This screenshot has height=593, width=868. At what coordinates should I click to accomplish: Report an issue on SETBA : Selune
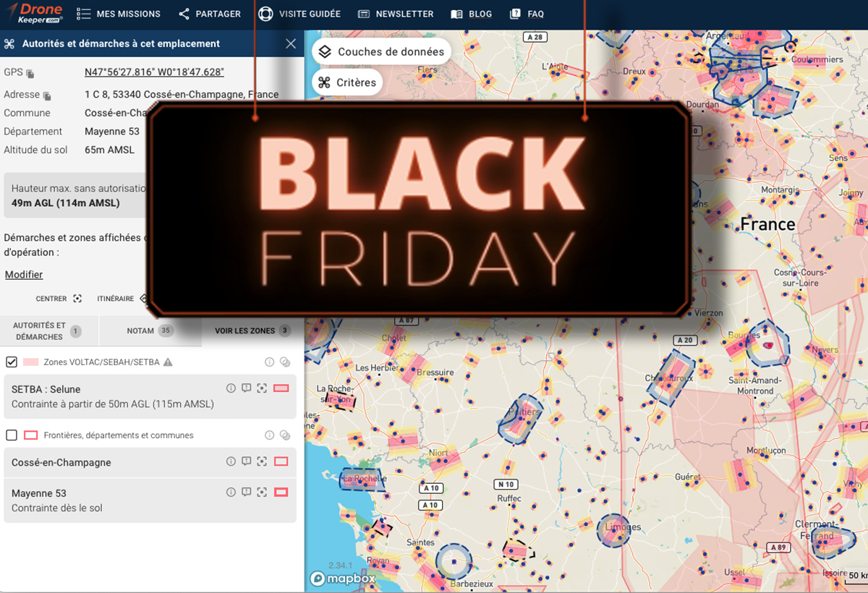(x=247, y=388)
